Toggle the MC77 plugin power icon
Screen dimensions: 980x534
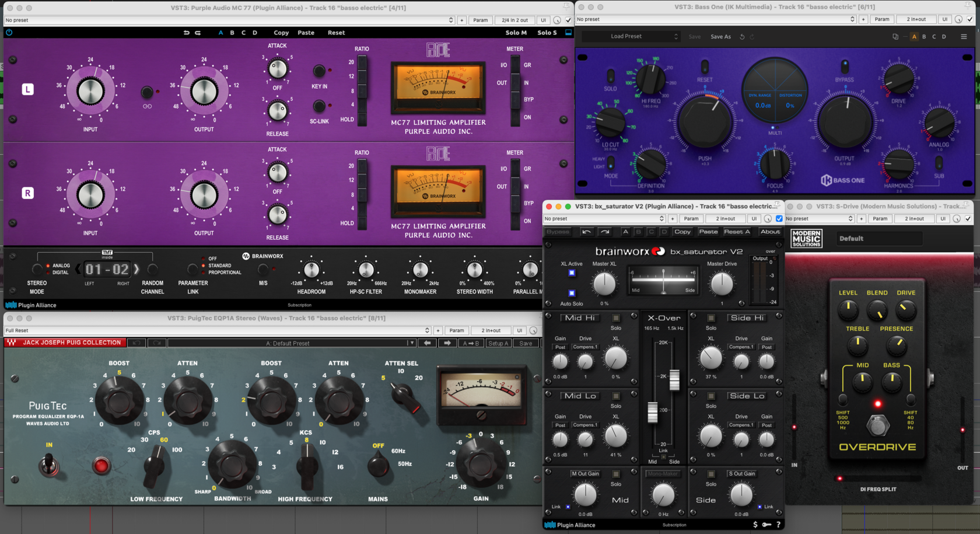pos(9,33)
